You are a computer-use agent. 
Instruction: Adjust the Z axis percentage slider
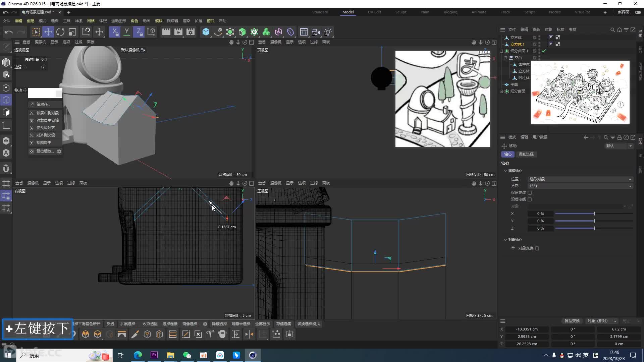[594, 229]
